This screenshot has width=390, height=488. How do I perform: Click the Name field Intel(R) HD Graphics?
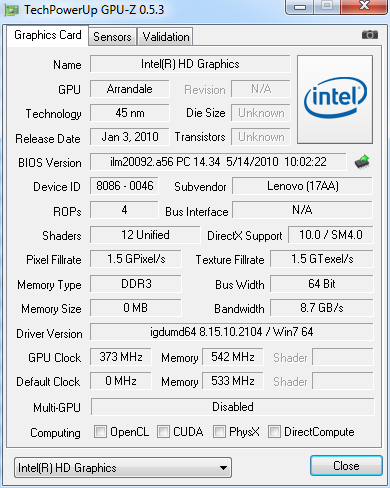190,64
